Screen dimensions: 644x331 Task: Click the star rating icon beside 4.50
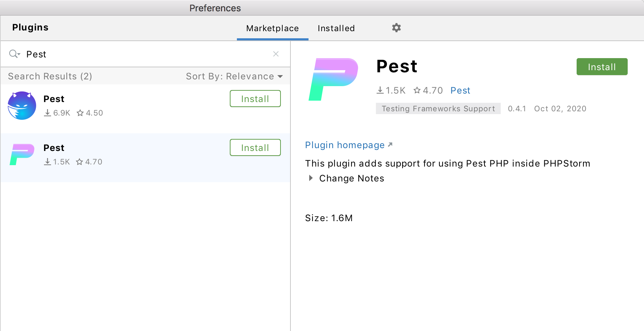(x=80, y=113)
